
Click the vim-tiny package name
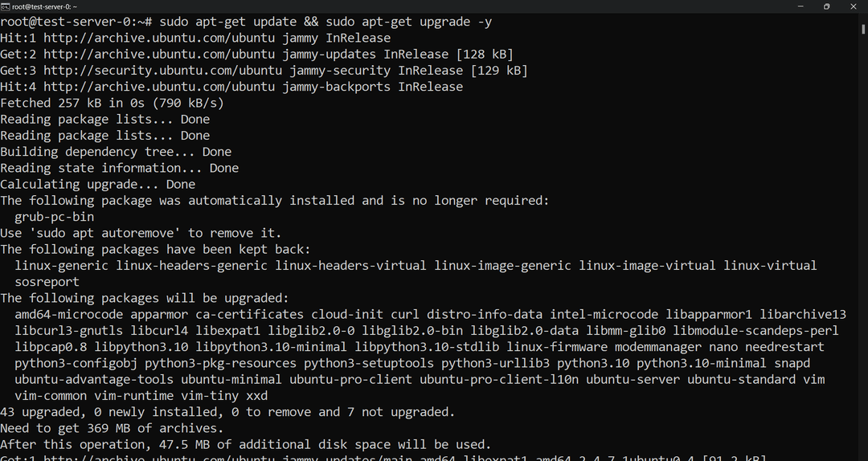click(217, 395)
